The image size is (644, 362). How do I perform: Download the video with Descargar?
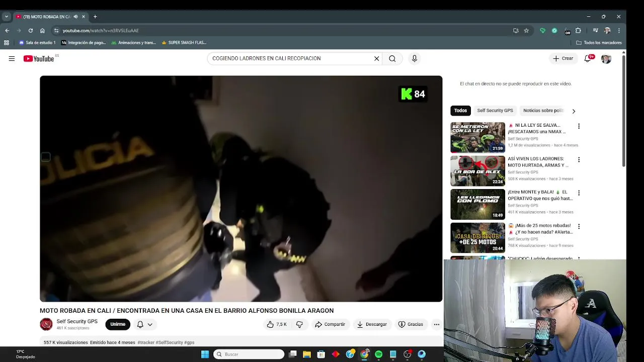372,324
